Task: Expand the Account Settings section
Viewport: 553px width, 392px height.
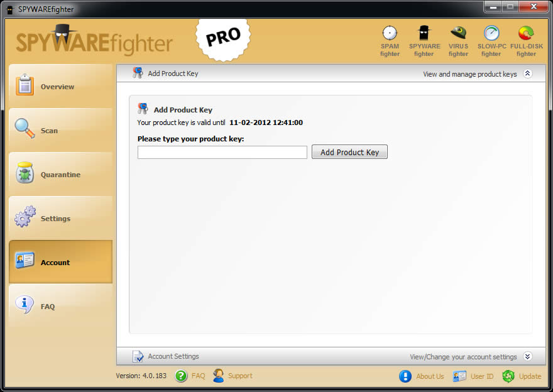Action: pos(528,356)
